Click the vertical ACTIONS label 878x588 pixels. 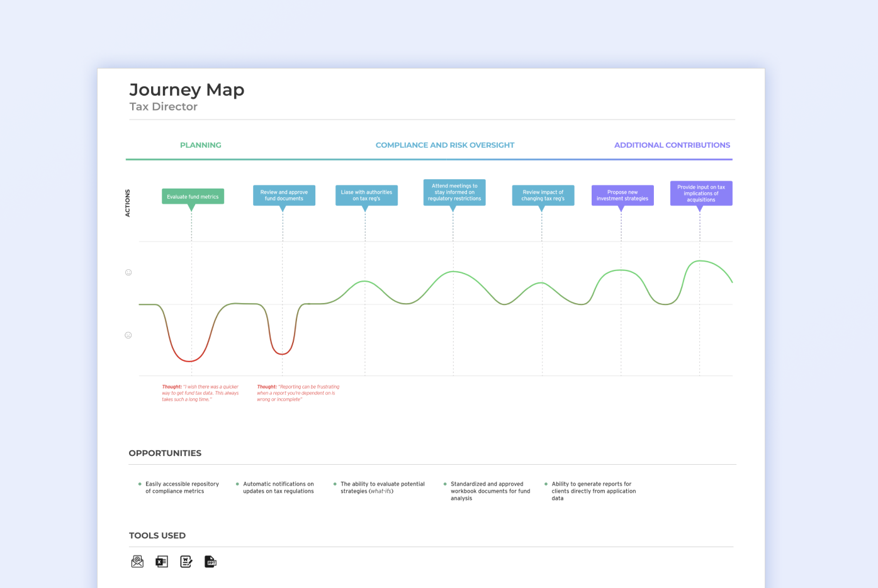[128, 203]
